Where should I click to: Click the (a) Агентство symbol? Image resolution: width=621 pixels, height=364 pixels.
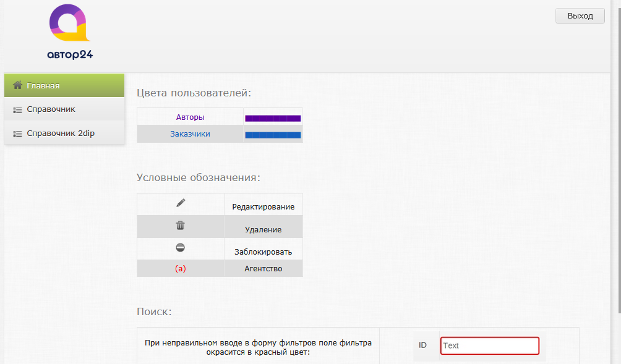coord(179,268)
